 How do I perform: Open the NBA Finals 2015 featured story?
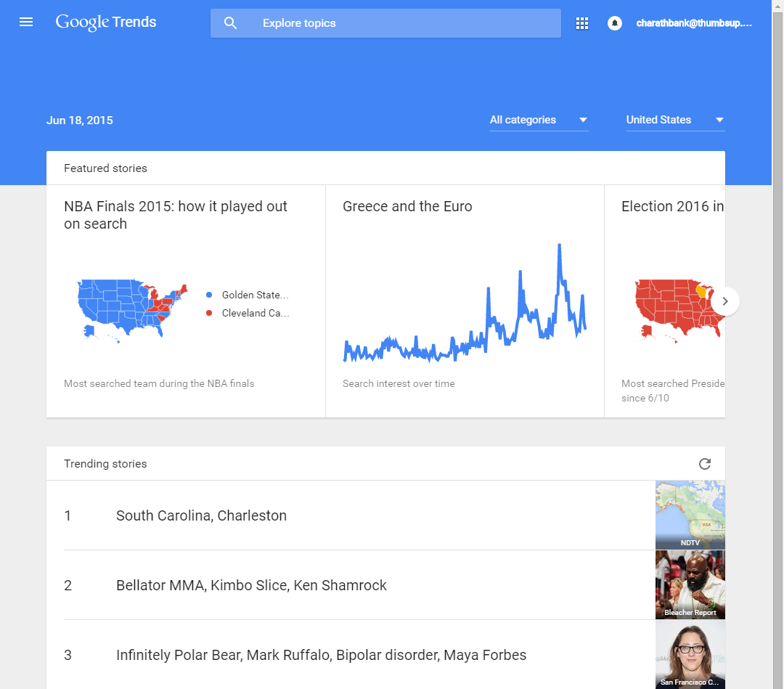coord(176,215)
